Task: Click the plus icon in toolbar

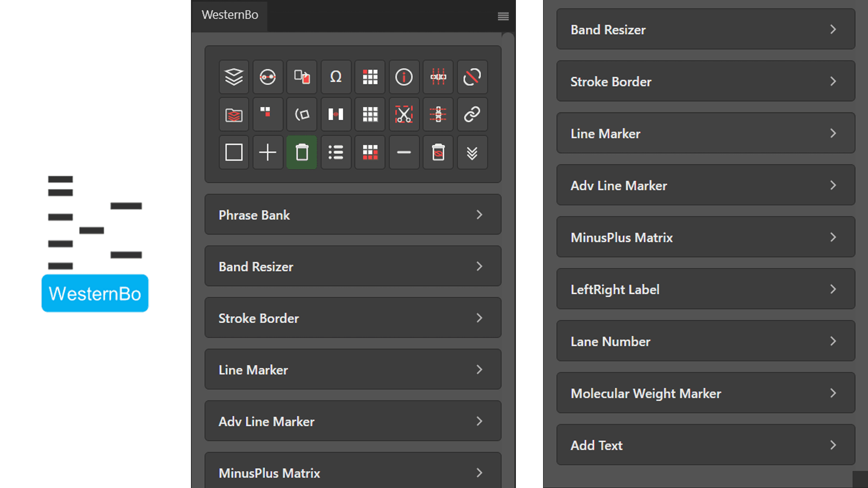Action: [x=267, y=152]
